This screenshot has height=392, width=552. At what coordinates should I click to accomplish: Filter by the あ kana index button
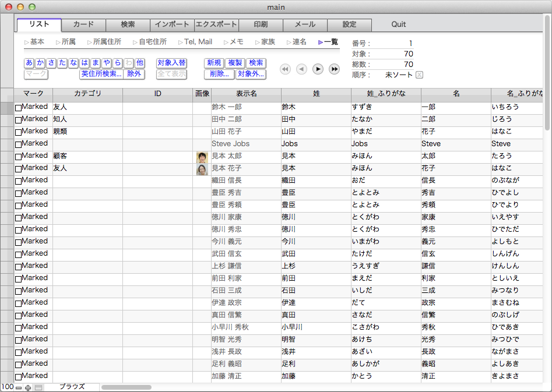(x=29, y=63)
